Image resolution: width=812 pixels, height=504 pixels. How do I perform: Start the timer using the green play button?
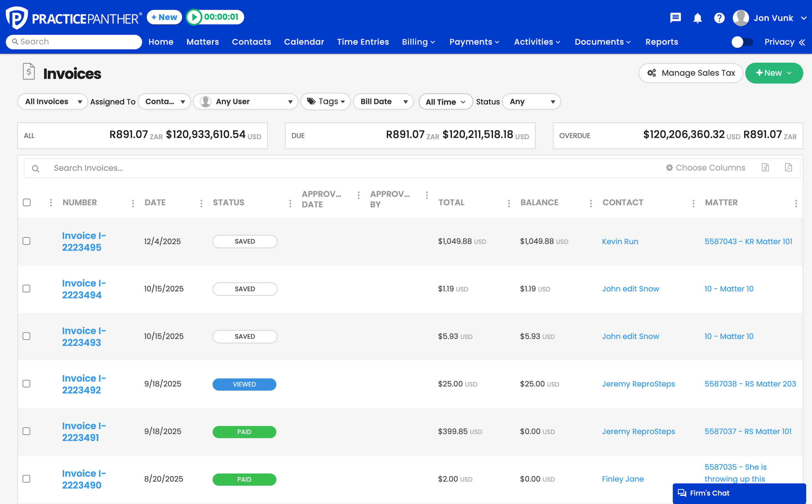pyautogui.click(x=195, y=17)
